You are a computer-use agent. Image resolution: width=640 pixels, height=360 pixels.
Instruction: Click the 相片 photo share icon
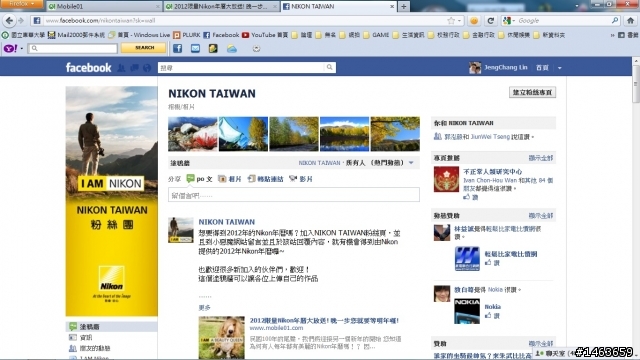(x=222, y=179)
